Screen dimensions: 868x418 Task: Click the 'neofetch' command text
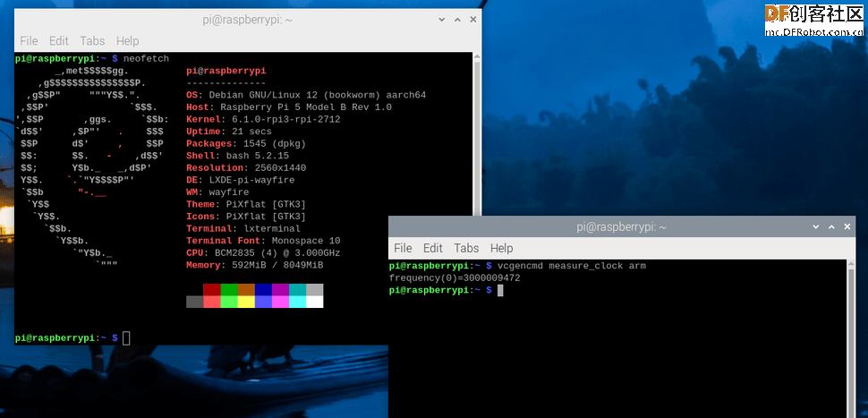click(x=146, y=59)
